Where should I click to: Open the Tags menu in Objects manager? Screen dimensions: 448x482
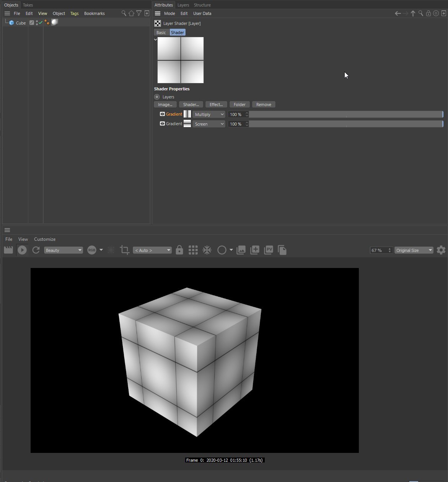[x=75, y=13]
